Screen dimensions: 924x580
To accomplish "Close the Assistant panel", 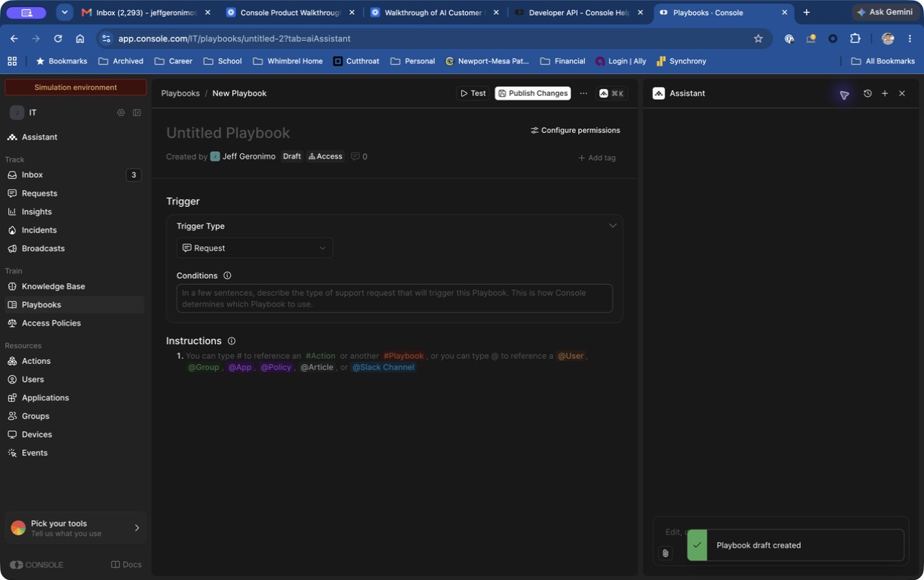I will (x=902, y=93).
